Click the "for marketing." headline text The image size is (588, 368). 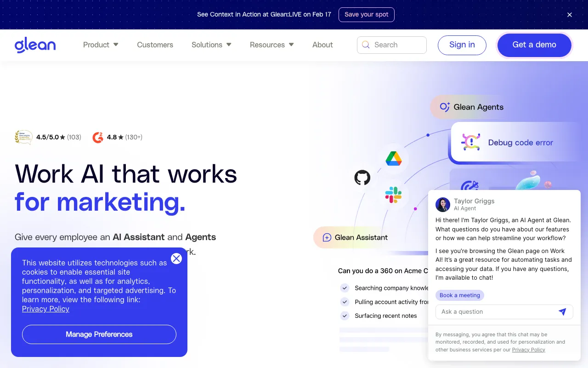[x=100, y=202]
